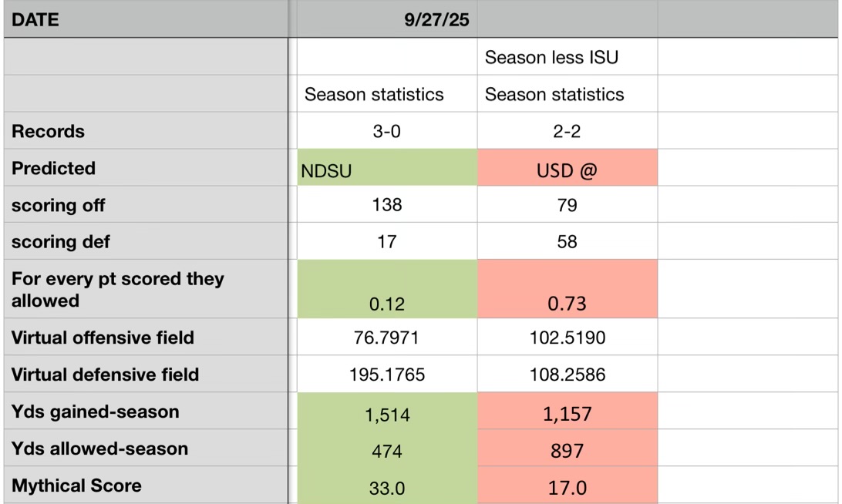The height and width of the screenshot is (504, 842).
Task: Click the red 'USD @' cell
Action: tap(567, 169)
